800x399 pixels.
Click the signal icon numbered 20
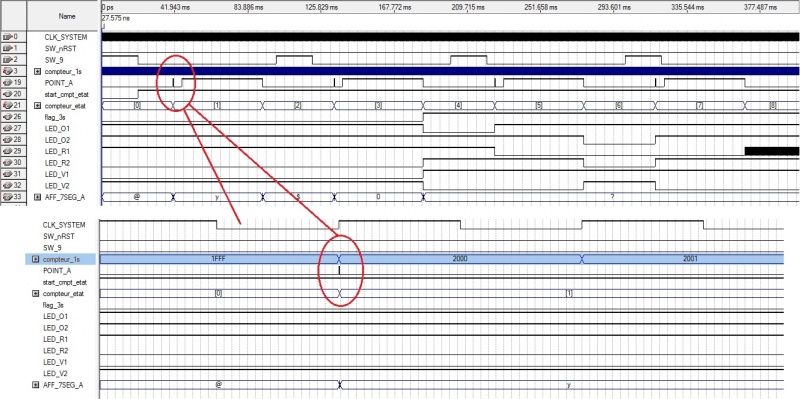click(7, 94)
